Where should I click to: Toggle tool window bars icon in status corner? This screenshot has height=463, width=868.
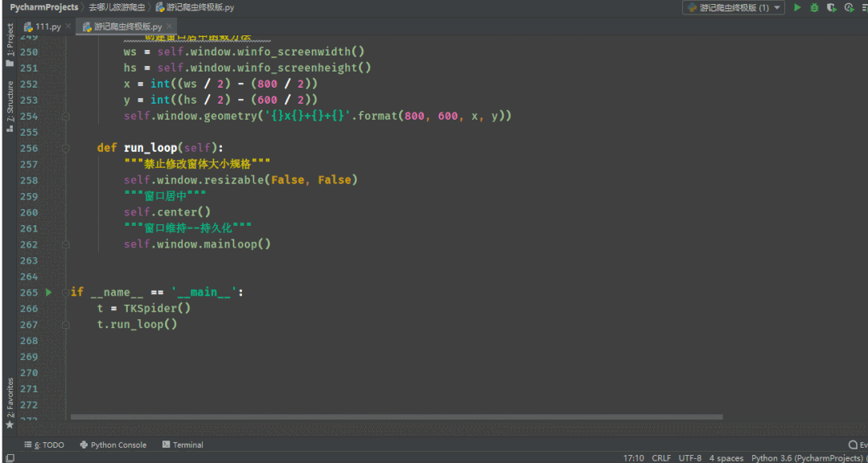pos(10,458)
